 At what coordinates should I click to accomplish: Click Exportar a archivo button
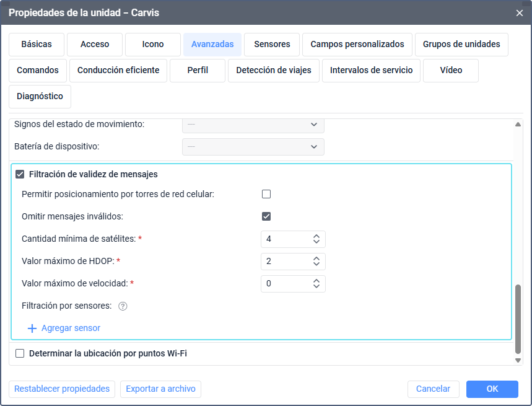pos(160,389)
